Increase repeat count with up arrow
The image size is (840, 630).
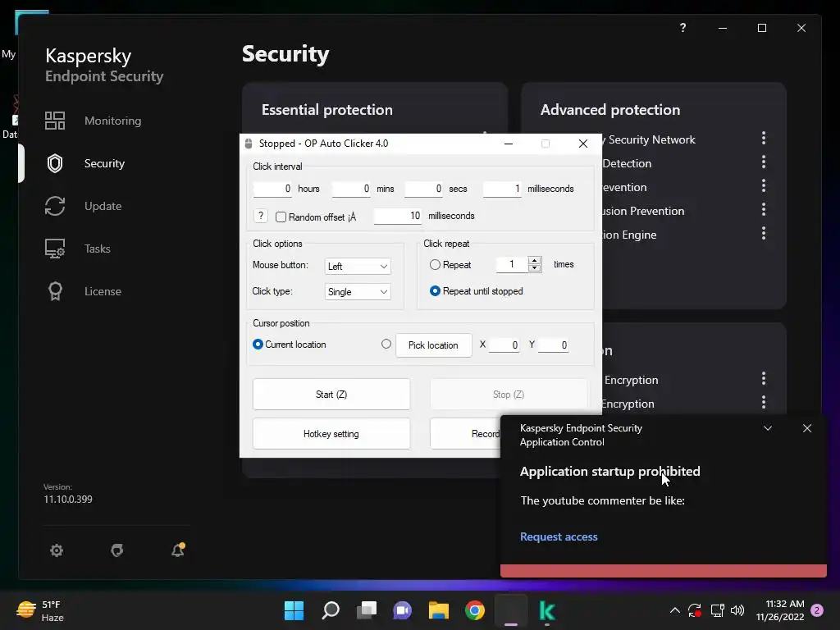point(534,260)
